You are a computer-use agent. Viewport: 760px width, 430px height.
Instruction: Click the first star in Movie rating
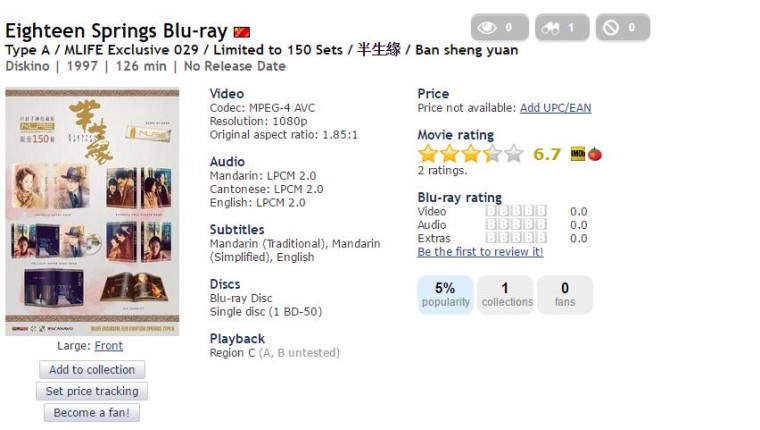428,154
